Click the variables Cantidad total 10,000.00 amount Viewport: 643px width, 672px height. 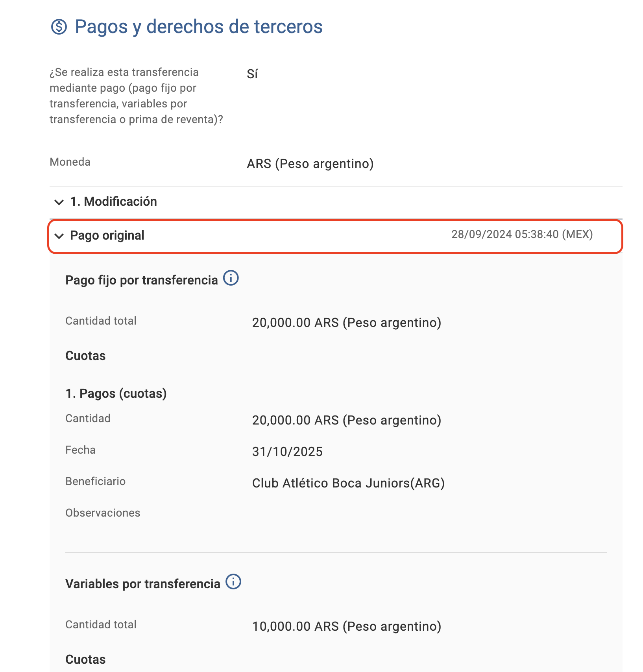(347, 626)
